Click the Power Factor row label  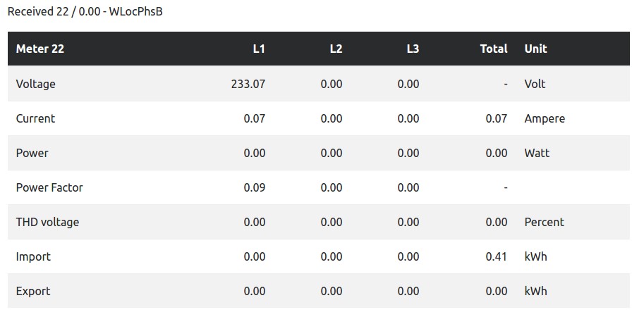coord(49,187)
